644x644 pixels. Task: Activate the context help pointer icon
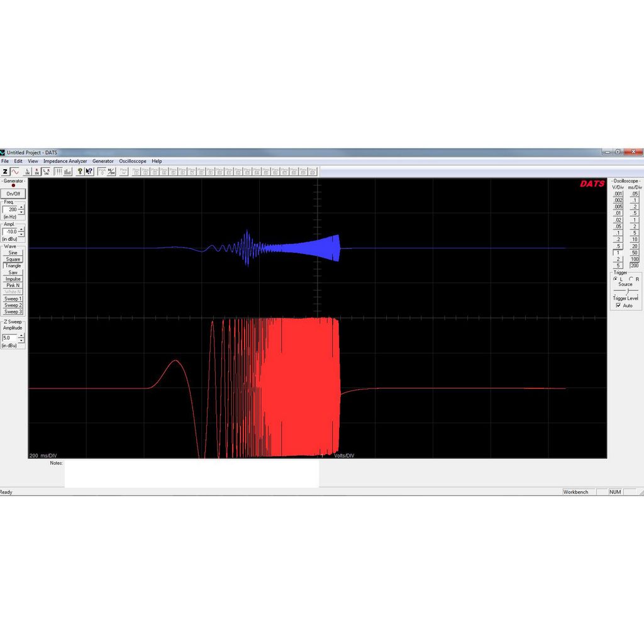click(x=89, y=172)
